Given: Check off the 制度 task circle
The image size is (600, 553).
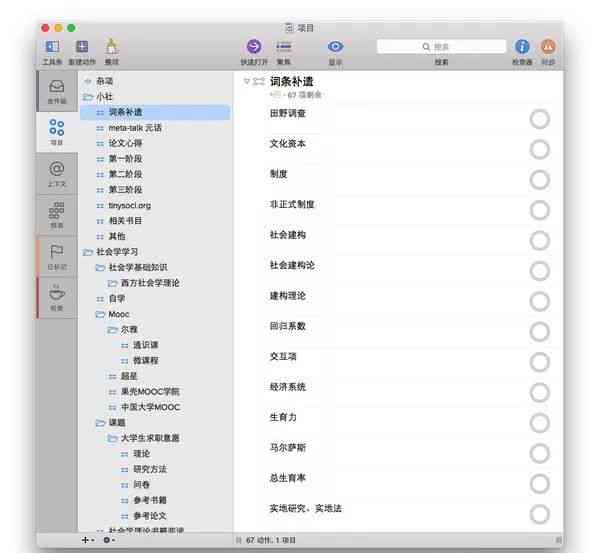Looking at the screenshot, I should (540, 180).
